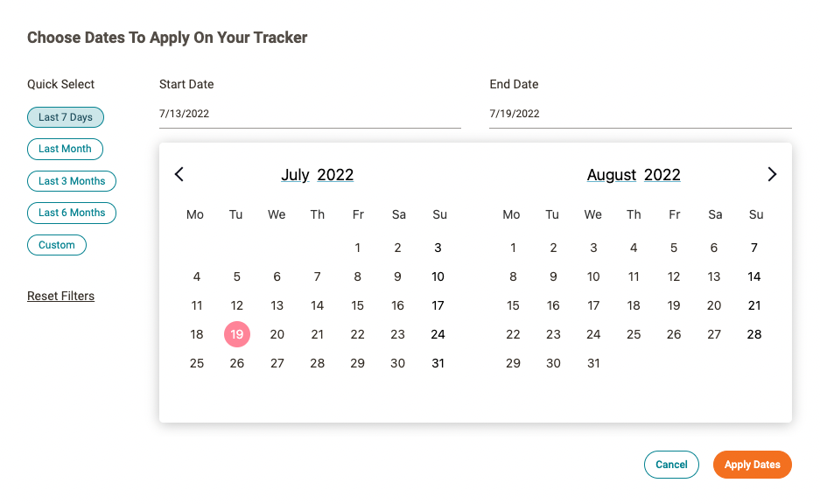820x504 pixels.
Task: Go to previous month using left arrow
Action: [x=179, y=174]
